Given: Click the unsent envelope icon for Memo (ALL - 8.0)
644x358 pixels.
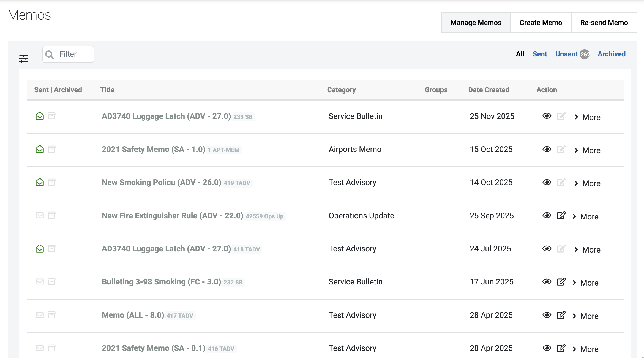Looking at the screenshot, I should click(40, 315).
